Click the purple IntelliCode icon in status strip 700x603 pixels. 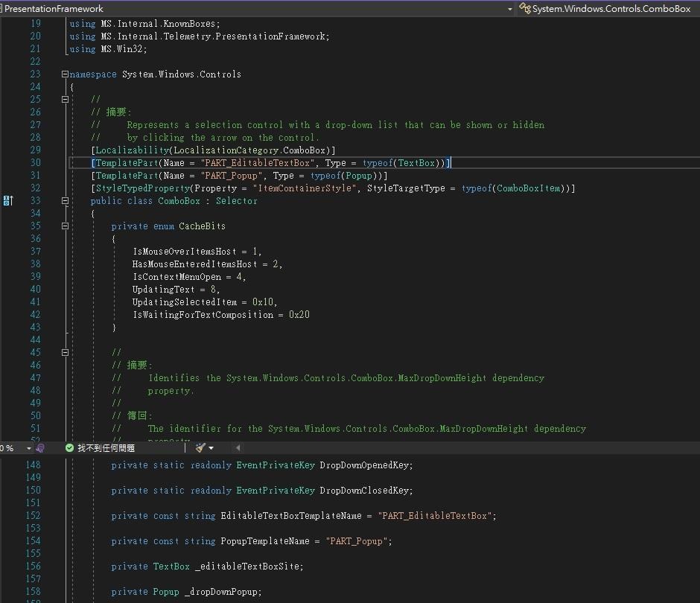coord(40,448)
